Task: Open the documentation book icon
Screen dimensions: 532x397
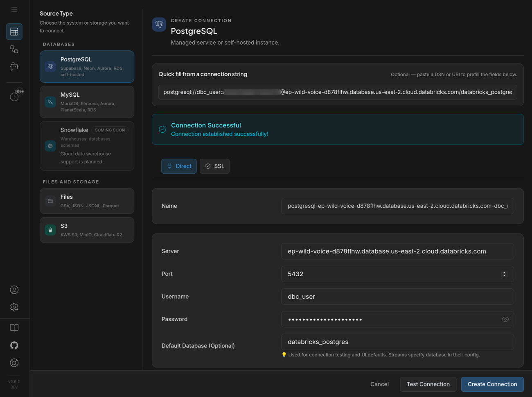Action: click(14, 328)
